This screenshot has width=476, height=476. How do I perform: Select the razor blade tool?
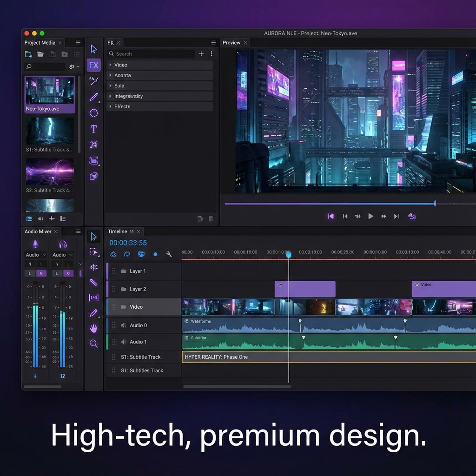pyautogui.click(x=93, y=282)
